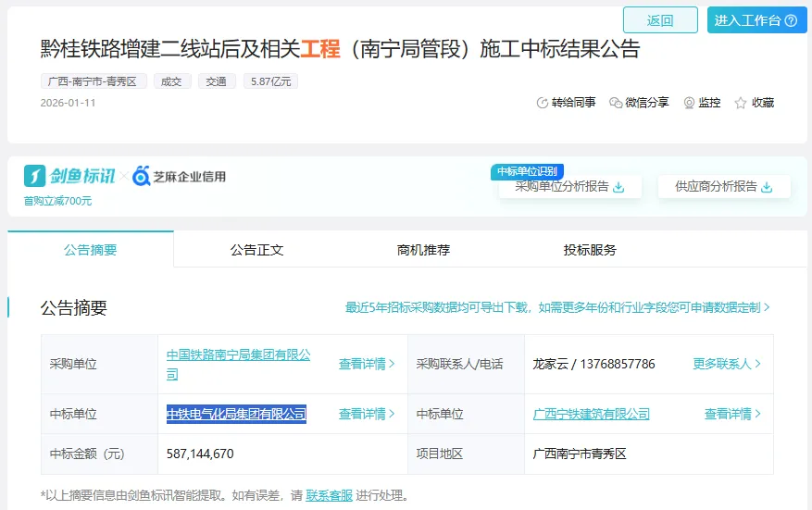Screen dimensions: 812x510
Task: Click the 芝麻企业信用 logo
Action: [179, 176]
